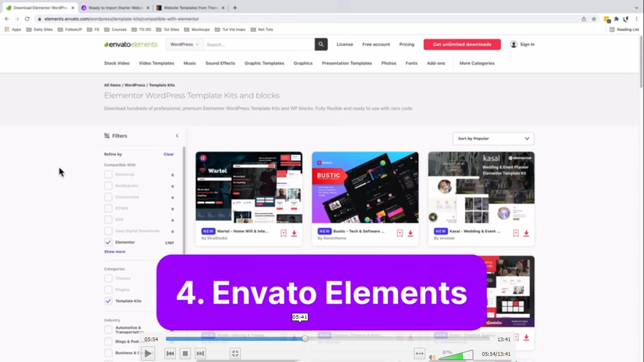Click the search magnifier button
Image resolution: width=644 pixels, height=362 pixels.
coord(321,44)
